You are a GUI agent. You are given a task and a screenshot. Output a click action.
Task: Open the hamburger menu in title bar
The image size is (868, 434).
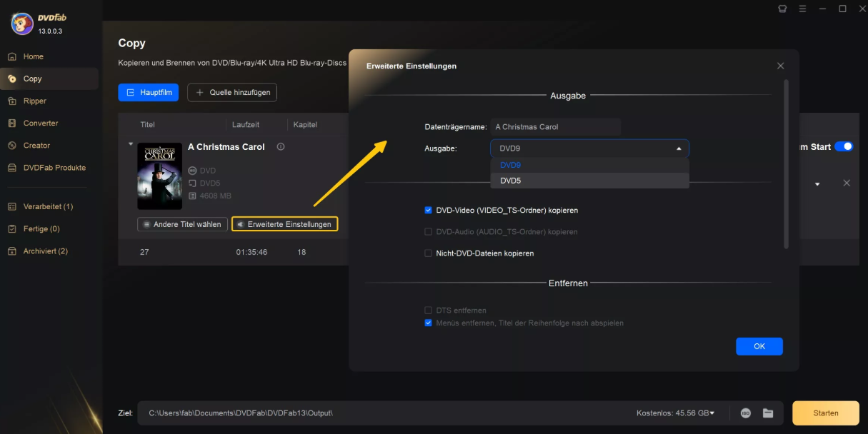coord(802,9)
